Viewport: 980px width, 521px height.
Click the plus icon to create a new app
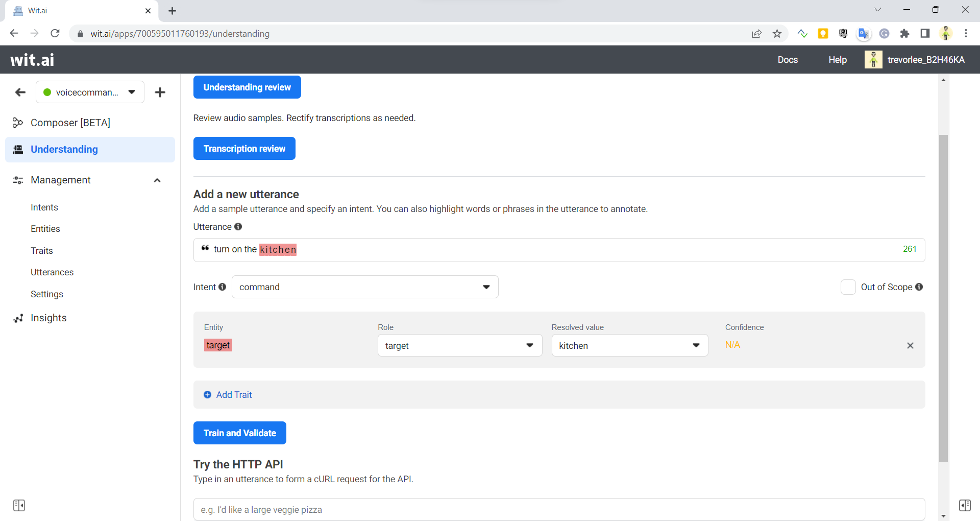coord(160,92)
